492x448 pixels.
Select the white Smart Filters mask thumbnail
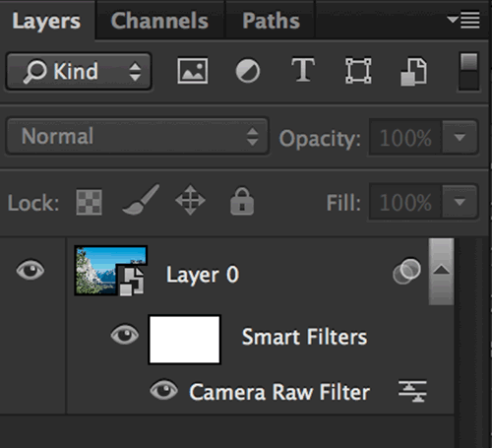(185, 340)
